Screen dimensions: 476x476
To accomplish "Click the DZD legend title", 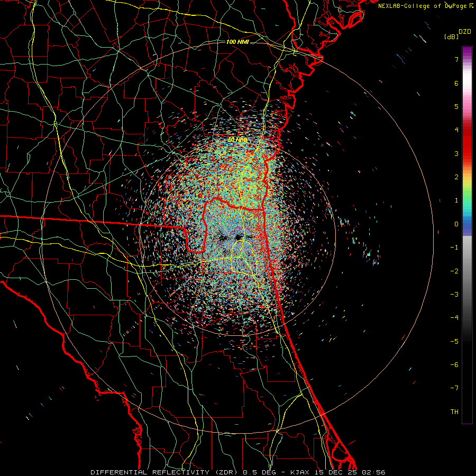I will pos(465,32).
